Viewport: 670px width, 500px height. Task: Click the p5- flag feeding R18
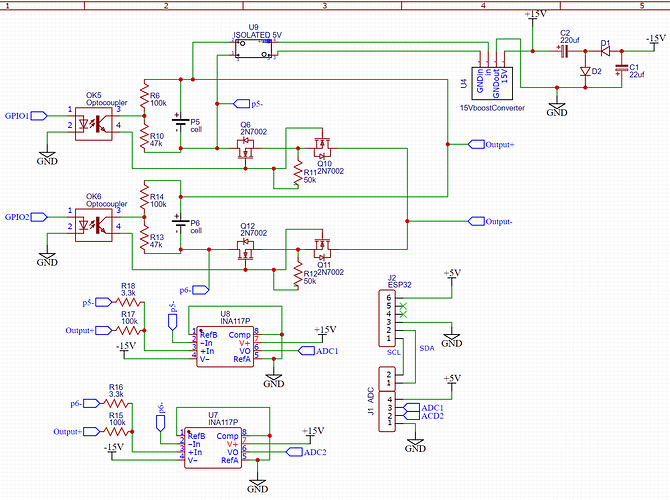coord(104,303)
